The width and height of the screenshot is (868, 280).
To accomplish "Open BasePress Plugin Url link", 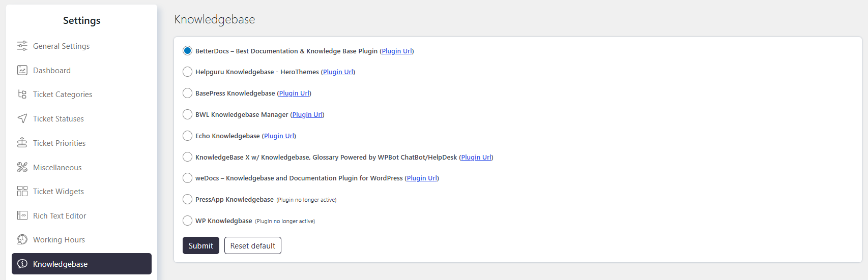I will 294,93.
